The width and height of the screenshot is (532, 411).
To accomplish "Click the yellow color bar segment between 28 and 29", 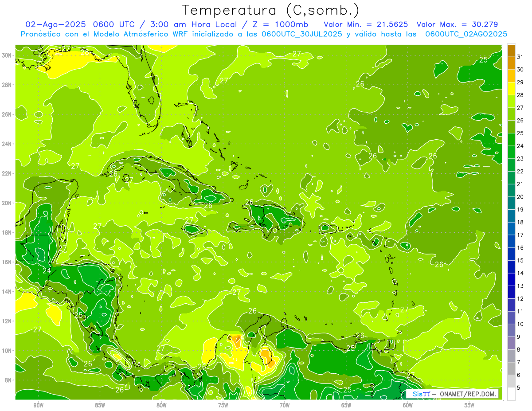I will point(511,89).
